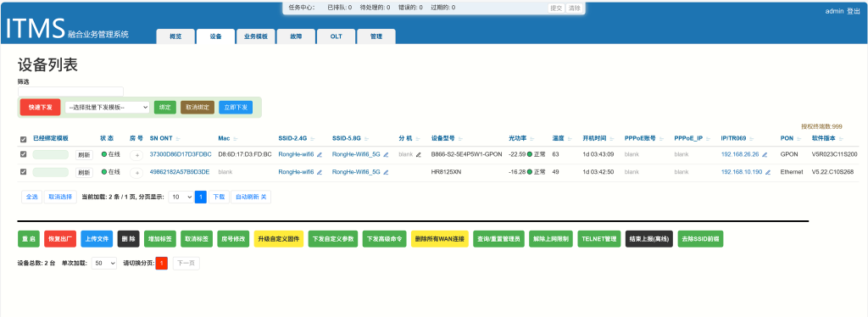Click the blue 上传文件 button
Image resolution: width=868 pixels, height=317 pixels.
coord(97,239)
